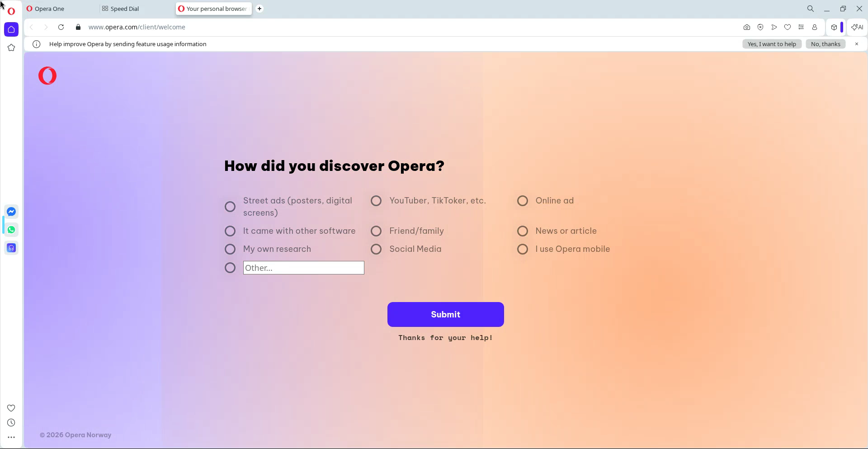The width and height of the screenshot is (868, 449).
Task: Click the Easy Setup sliders icon
Action: pos(801,27)
